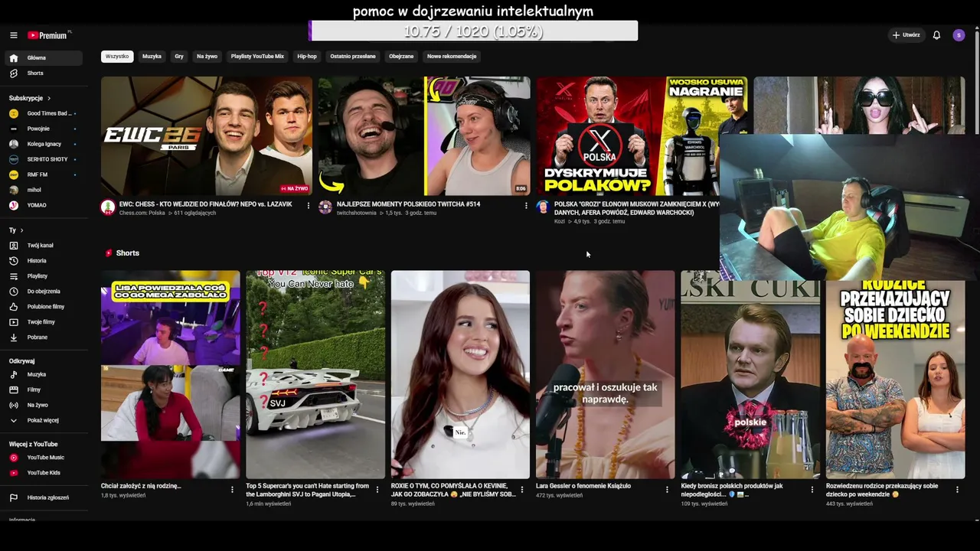The height and width of the screenshot is (551, 980).
Task: Open RMF FM subscription channel
Action: pyautogui.click(x=44, y=175)
